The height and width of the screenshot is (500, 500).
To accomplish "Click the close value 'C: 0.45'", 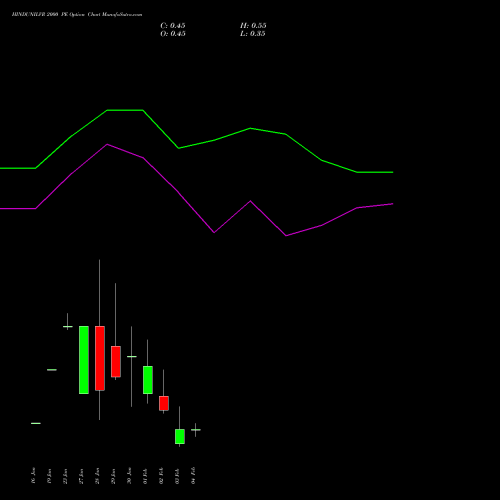I will pyautogui.click(x=173, y=26).
